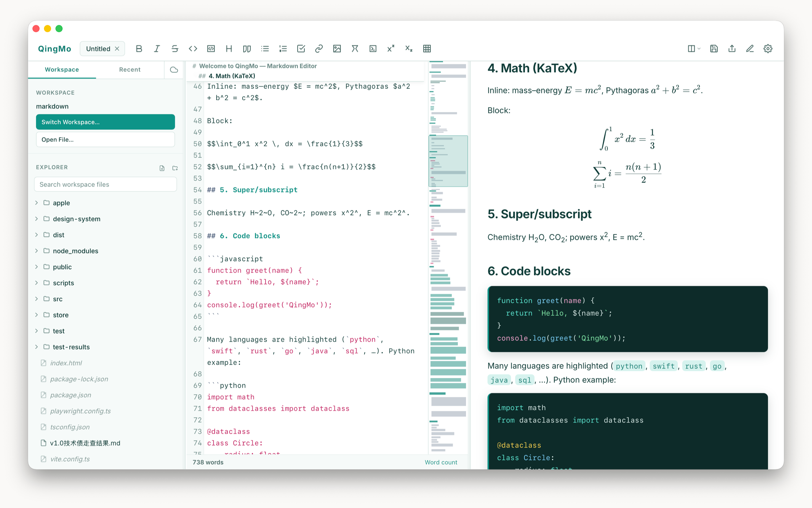Screen dimensions: 812x508
Task: Click the 'python' inline code chip in preview
Action: pyautogui.click(x=629, y=366)
